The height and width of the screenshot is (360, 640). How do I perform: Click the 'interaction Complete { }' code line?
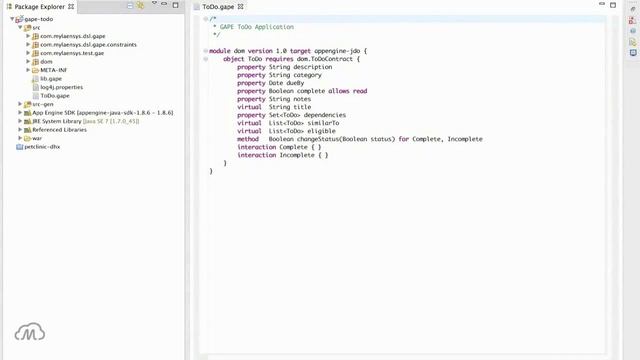[x=279, y=147]
